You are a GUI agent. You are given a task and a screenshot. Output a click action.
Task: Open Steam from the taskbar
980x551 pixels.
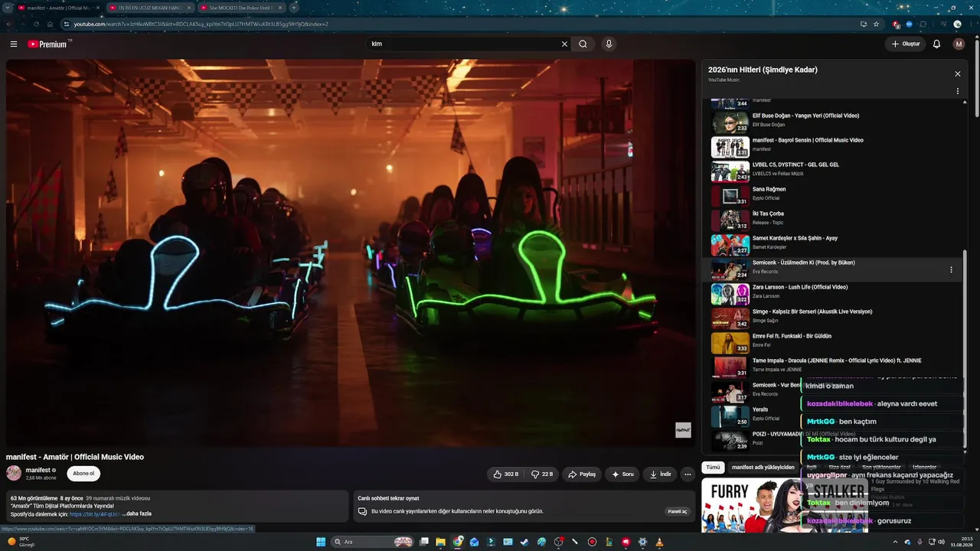pos(524,542)
